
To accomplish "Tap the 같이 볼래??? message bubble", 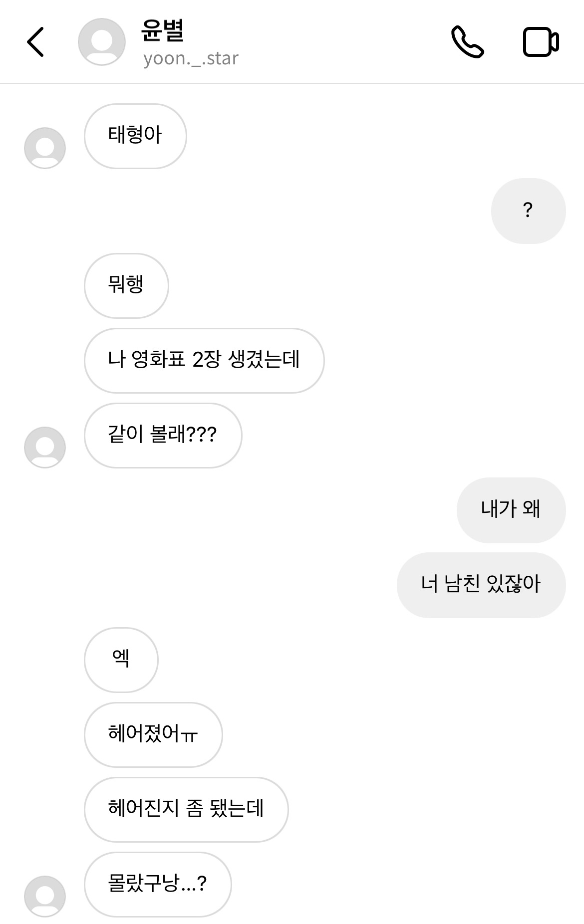I will coord(163,435).
